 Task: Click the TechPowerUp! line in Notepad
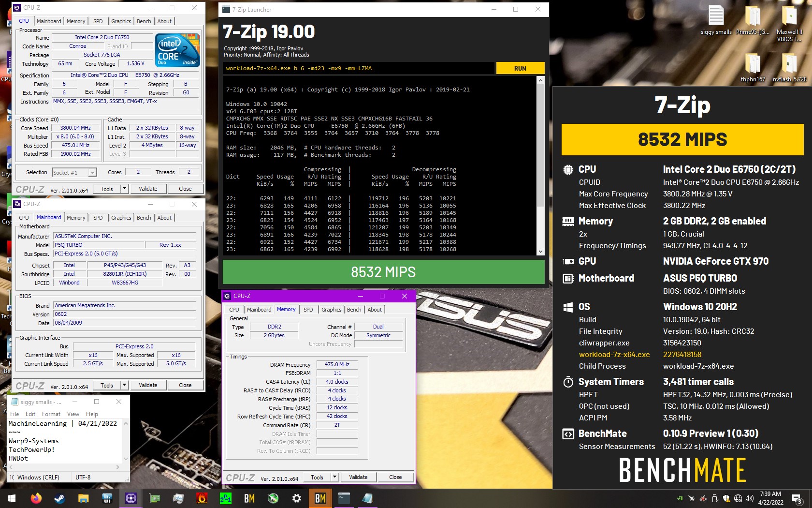pyautogui.click(x=31, y=449)
